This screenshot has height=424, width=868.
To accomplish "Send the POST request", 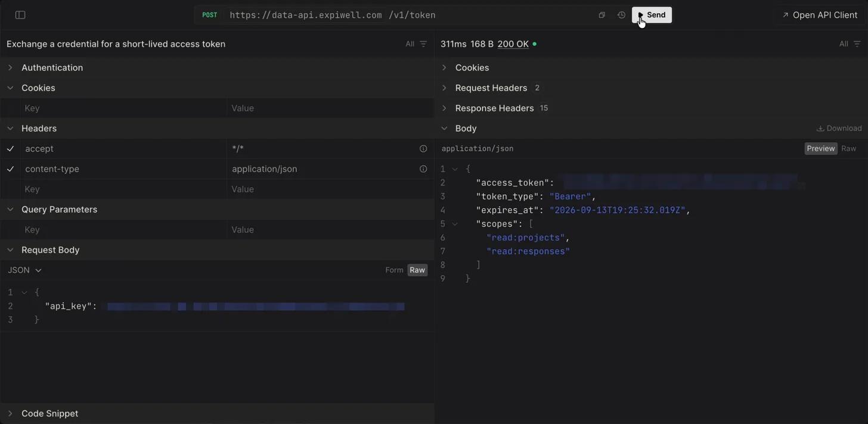I will point(652,15).
